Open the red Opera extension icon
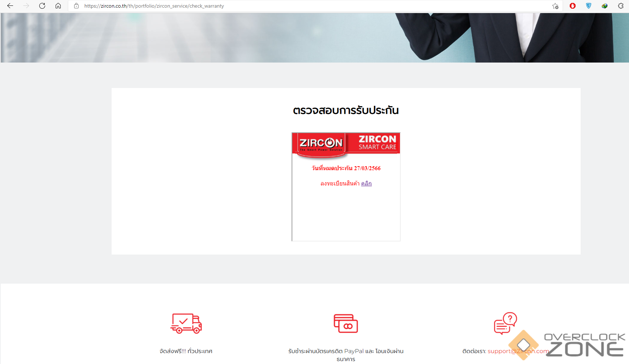The width and height of the screenshot is (629, 364). pos(573,6)
